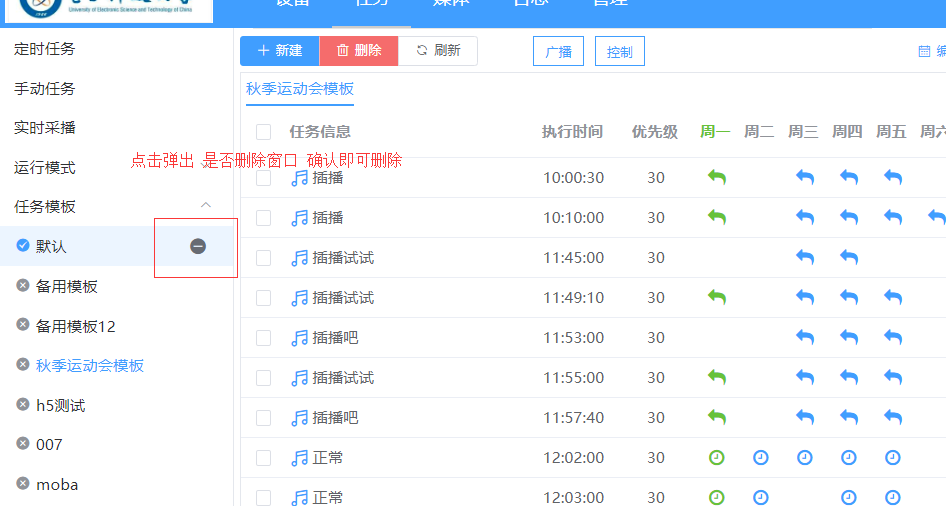Click the x icon beside moba template
Viewport: 946px width, 506px height.
click(x=23, y=484)
